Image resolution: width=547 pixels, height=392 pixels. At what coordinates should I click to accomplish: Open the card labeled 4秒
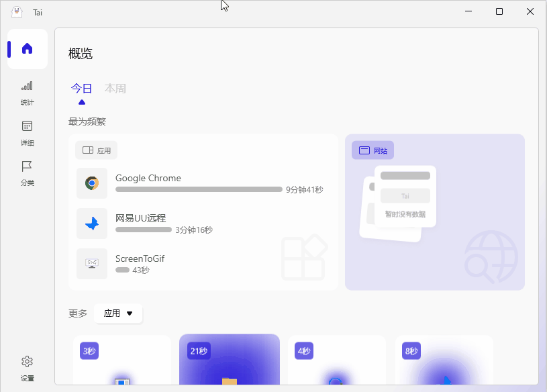click(337, 360)
